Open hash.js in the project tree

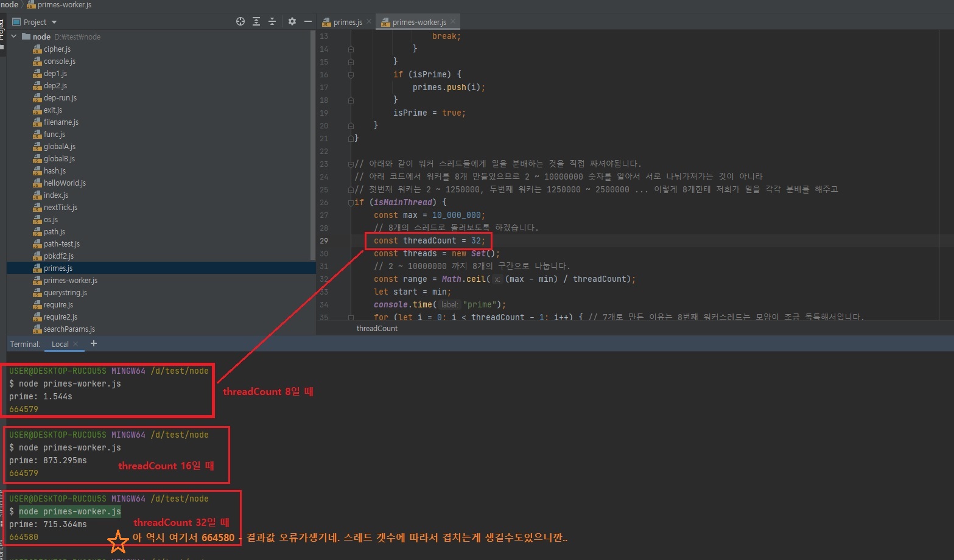click(55, 170)
